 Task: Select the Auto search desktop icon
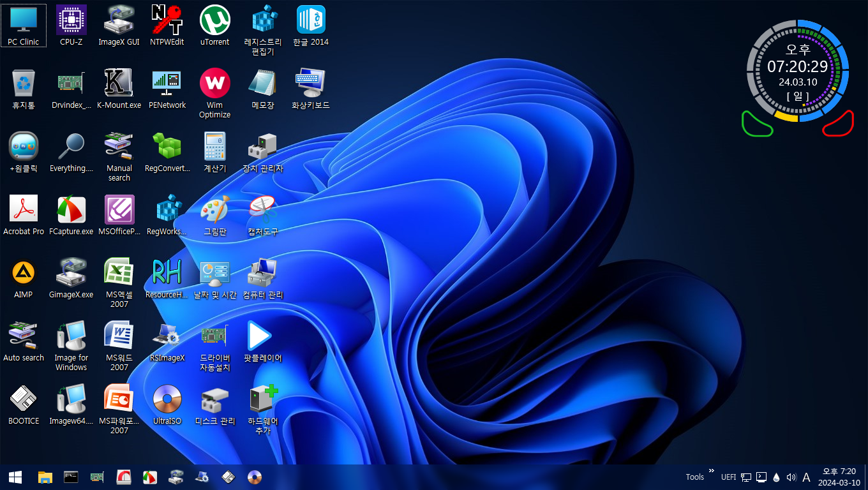pyautogui.click(x=24, y=342)
